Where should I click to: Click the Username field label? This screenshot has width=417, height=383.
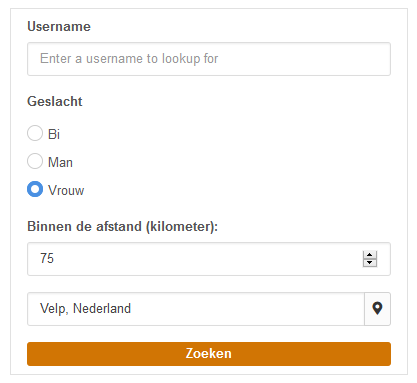[x=59, y=26]
